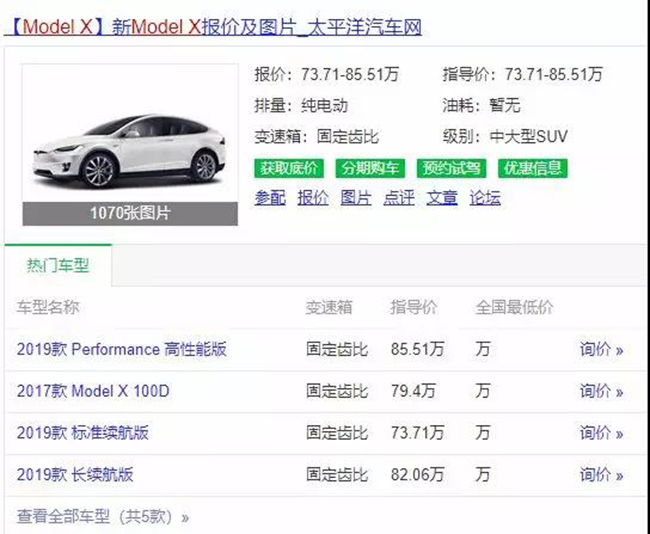Open 2019款 长续航版 model
Viewport: 650px width, 534px height.
click(x=75, y=475)
